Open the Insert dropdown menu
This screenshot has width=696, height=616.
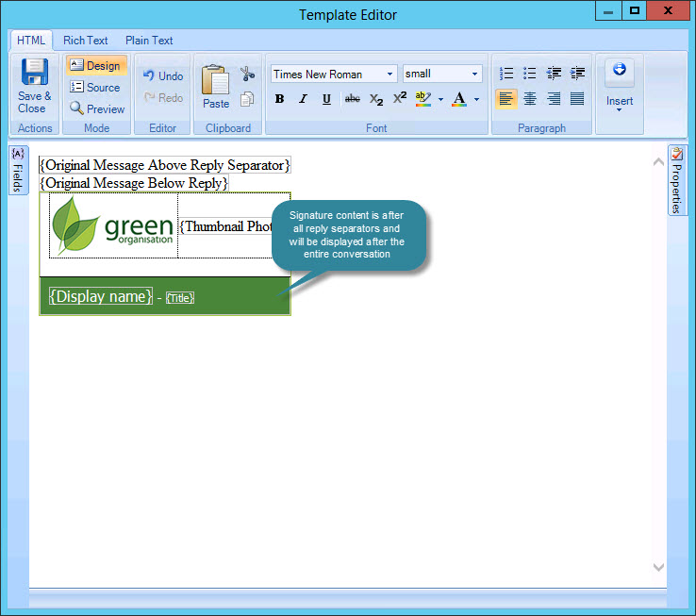click(620, 85)
